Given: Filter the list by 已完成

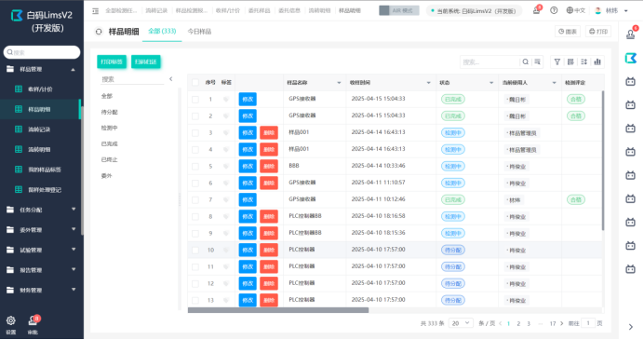Looking at the screenshot, I should pos(109,143).
